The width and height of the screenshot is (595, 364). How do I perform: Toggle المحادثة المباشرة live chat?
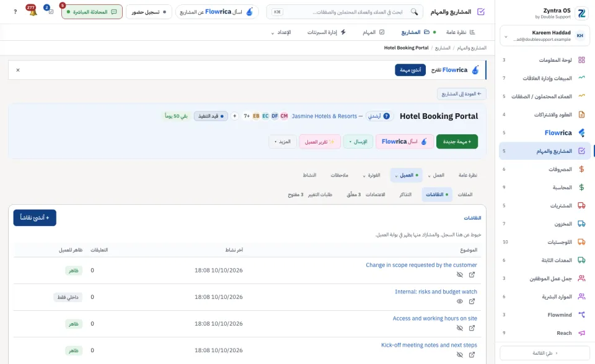pos(92,12)
